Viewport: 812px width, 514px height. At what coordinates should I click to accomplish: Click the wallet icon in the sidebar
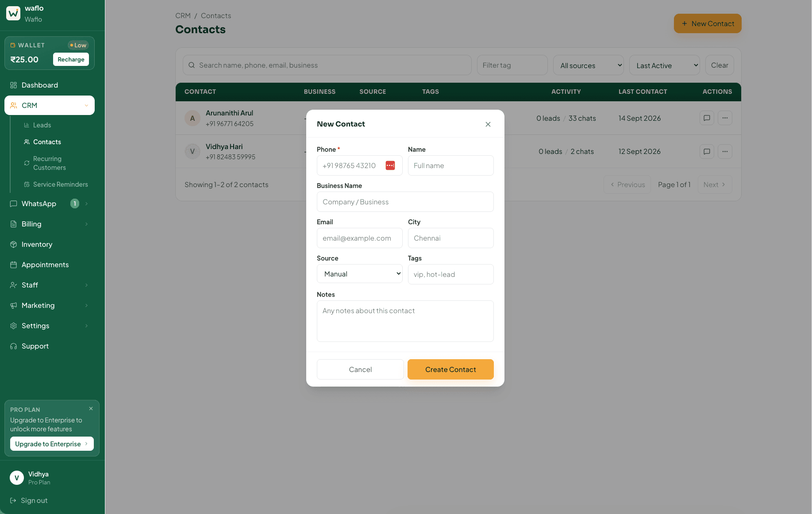13,45
